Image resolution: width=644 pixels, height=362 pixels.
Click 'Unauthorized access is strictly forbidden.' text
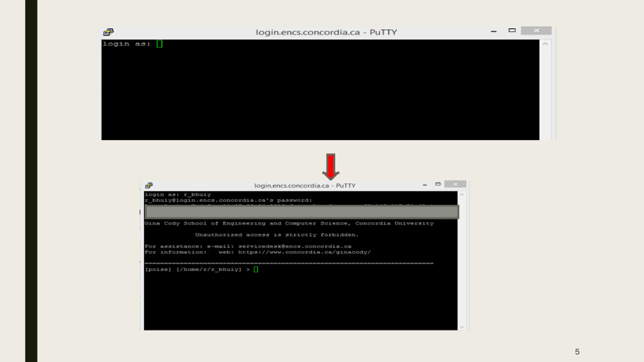pos(277,235)
